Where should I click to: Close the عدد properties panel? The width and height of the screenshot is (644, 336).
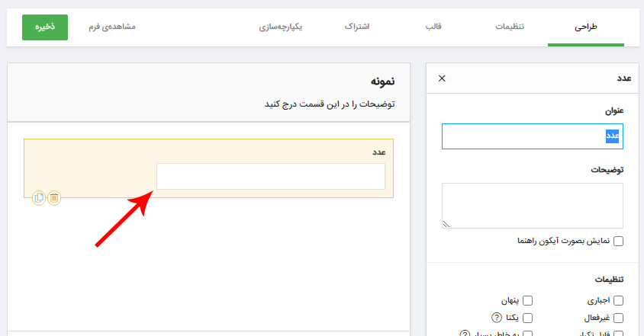pos(442,78)
